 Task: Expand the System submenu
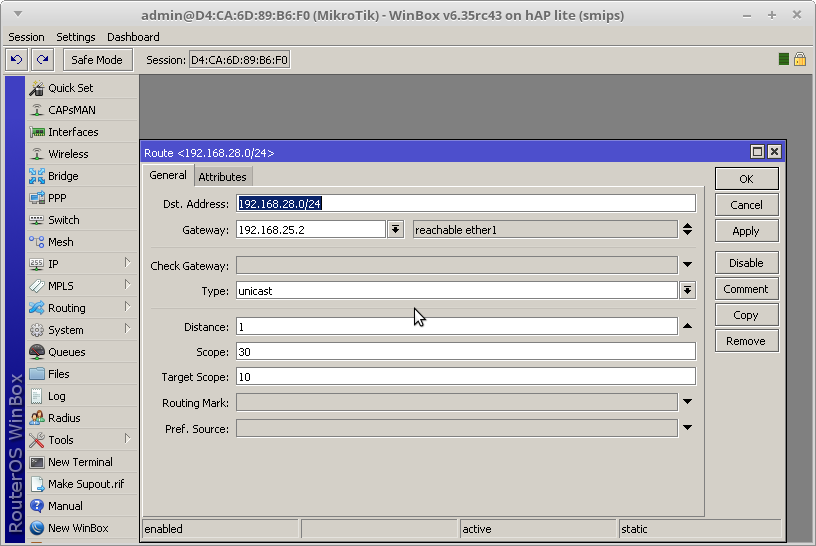[128, 328]
